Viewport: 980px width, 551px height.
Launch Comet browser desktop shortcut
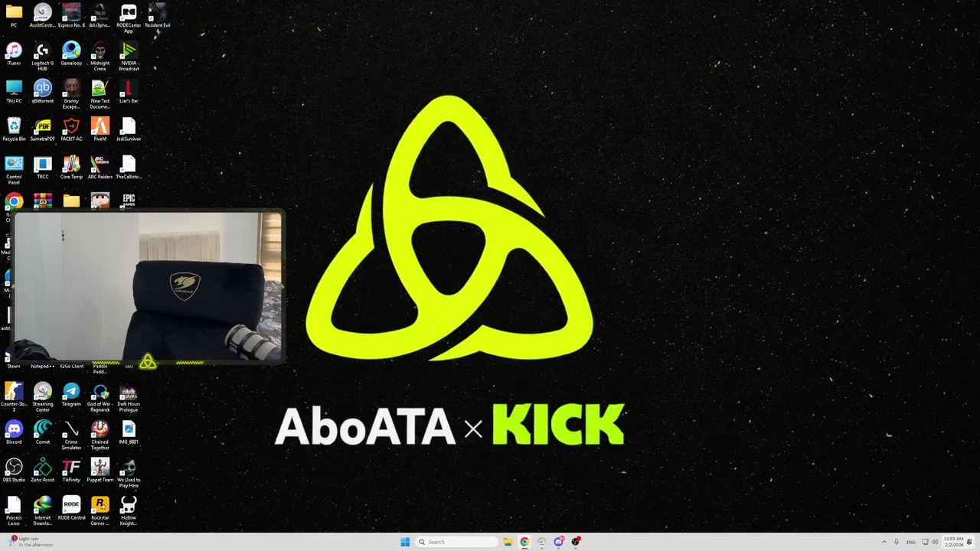coord(42,432)
